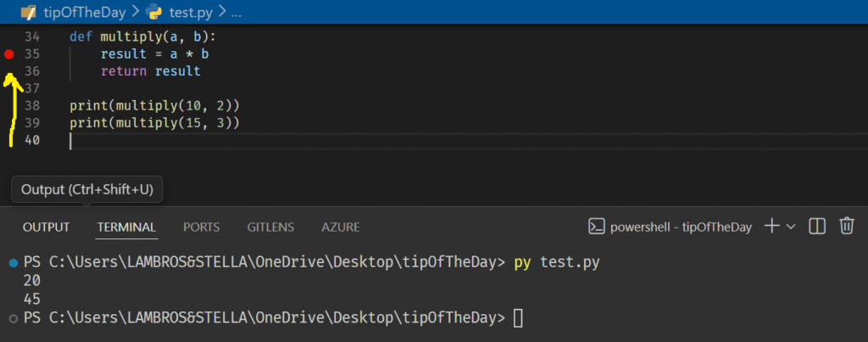
Task: Focus the terminal input at the last prompt
Action: 519,318
